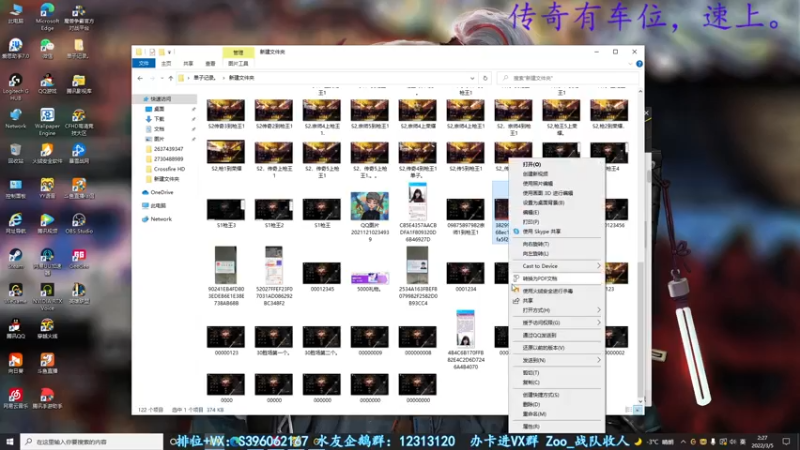Go back in File Explorer
Viewport: 800px width, 450px height.
140,78
